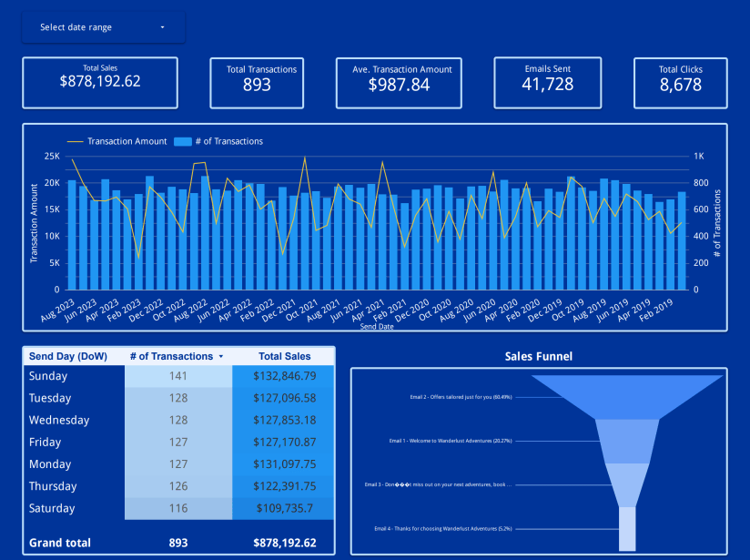Image resolution: width=750 pixels, height=560 pixels.
Task: Click the Total Transactions scorecard
Action: click(x=258, y=82)
